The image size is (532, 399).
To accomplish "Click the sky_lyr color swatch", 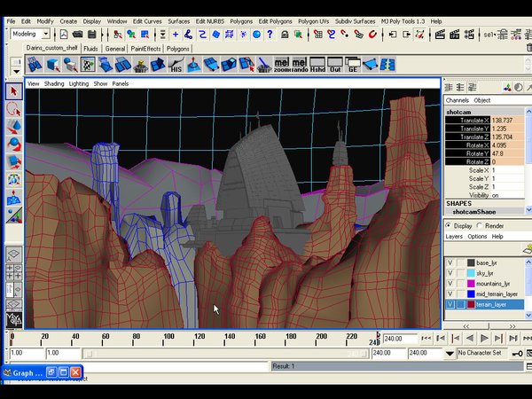I will click(471, 273).
